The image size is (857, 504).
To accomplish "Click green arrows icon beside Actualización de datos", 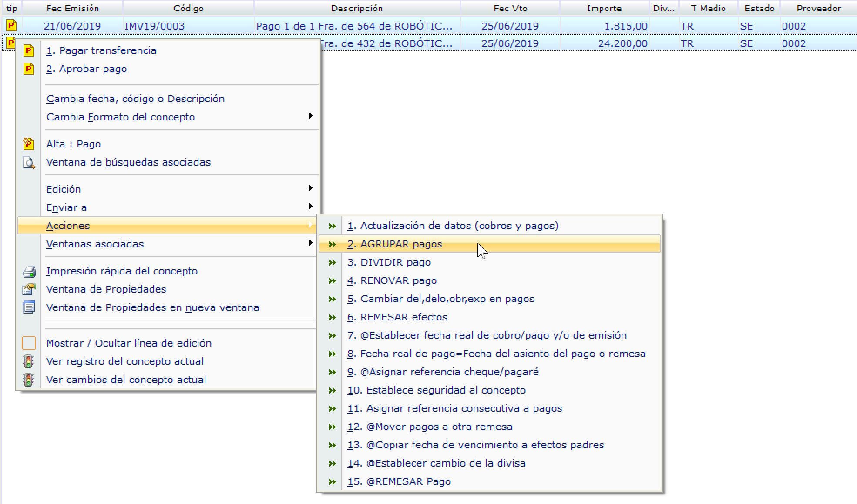I will tap(333, 226).
